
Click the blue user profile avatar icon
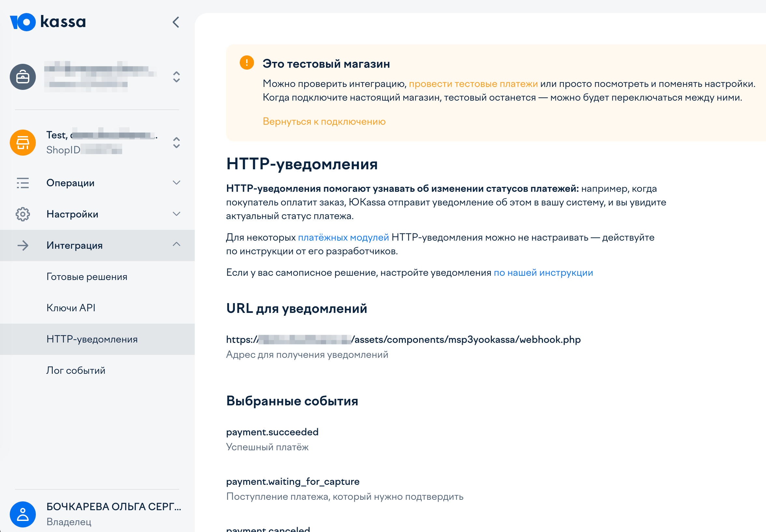coord(23,514)
